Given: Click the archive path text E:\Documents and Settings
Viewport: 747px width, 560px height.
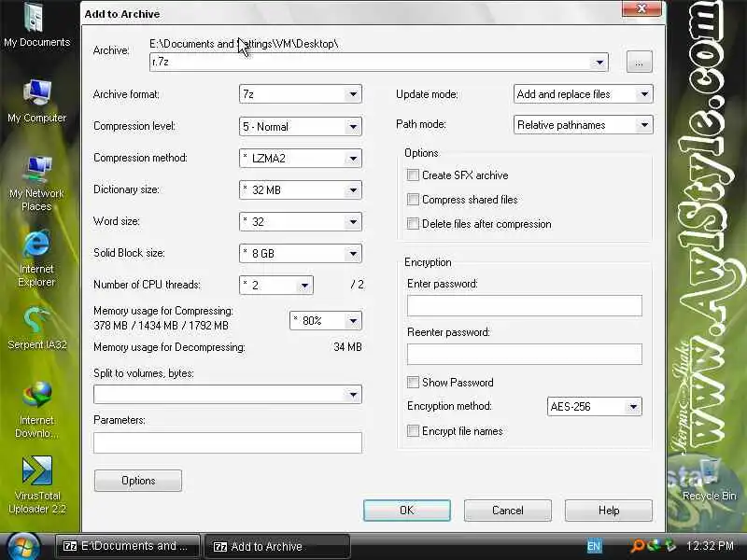Looking at the screenshot, I should click(x=244, y=44).
